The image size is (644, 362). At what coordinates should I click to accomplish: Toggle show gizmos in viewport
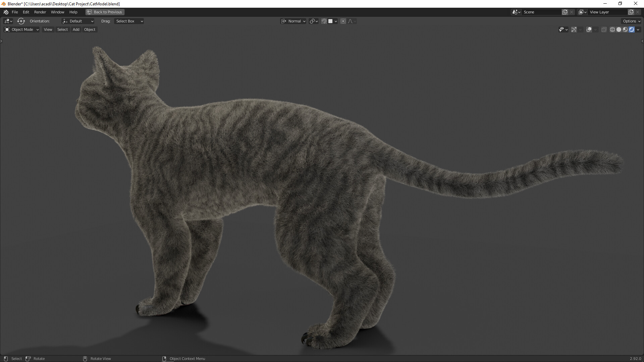pyautogui.click(x=574, y=29)
